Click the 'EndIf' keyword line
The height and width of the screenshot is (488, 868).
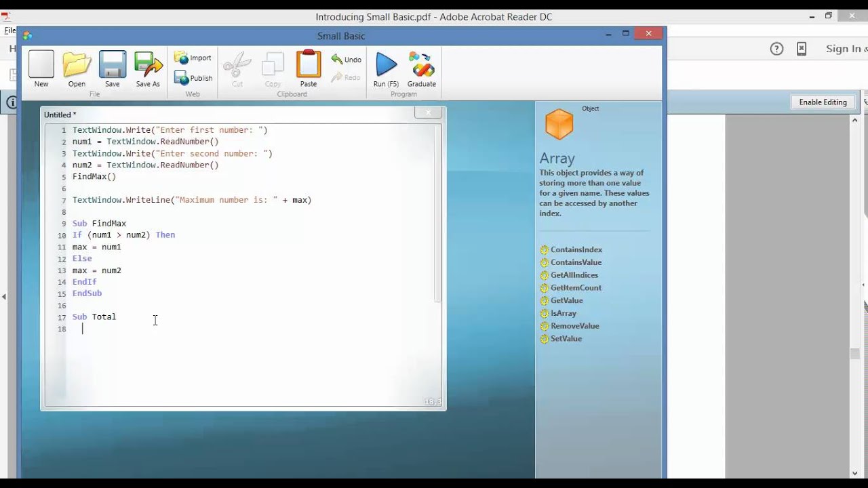(x=85, y=282)
